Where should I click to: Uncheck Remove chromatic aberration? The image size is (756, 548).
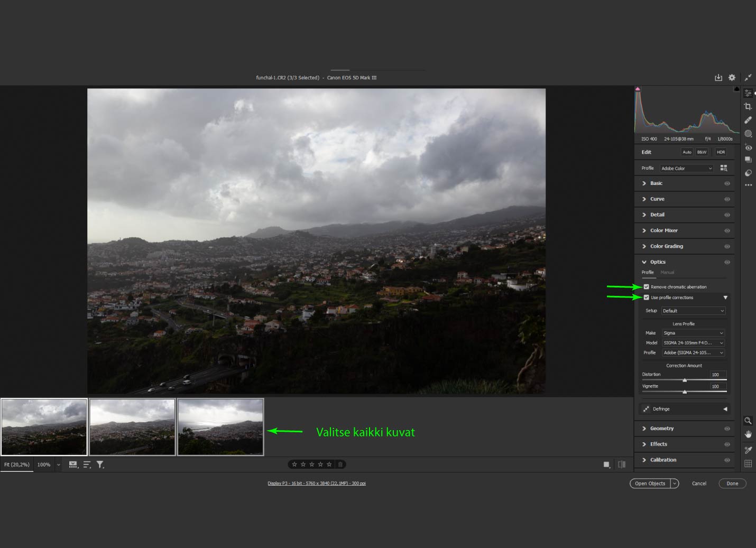point(646,287)
